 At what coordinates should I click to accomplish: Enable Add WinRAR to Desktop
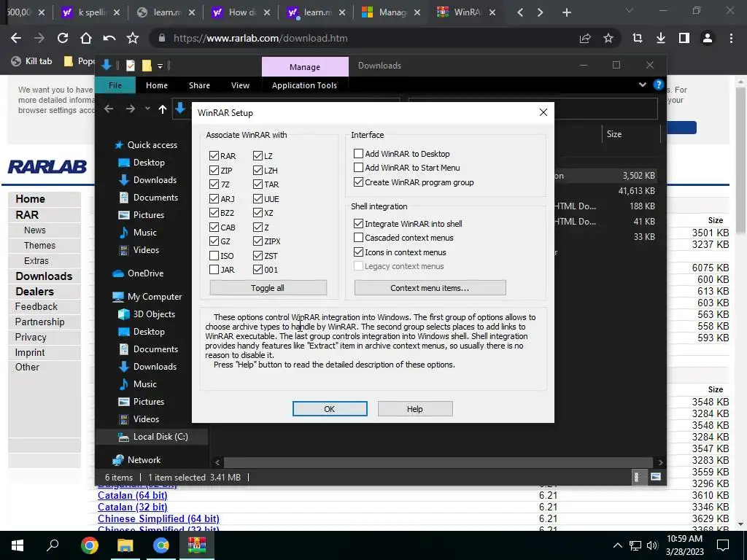tap(358, 153)
